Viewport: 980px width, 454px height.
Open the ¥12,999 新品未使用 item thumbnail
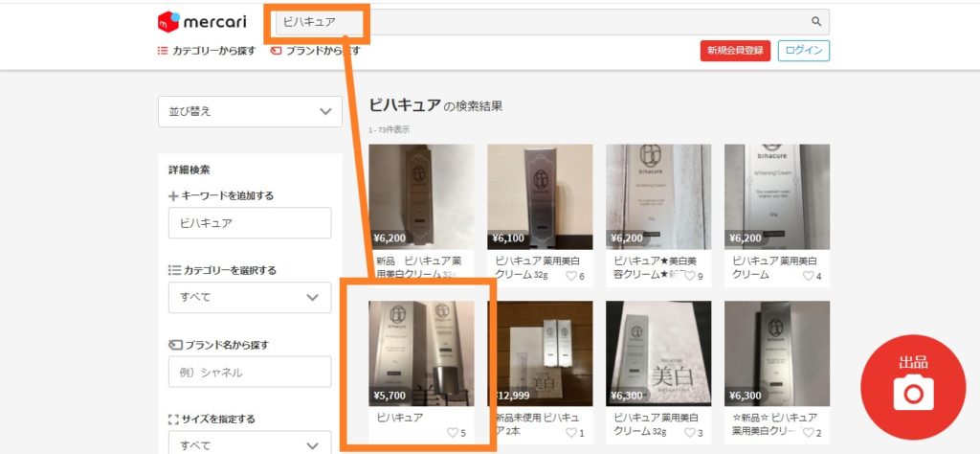tap(540, 353)
